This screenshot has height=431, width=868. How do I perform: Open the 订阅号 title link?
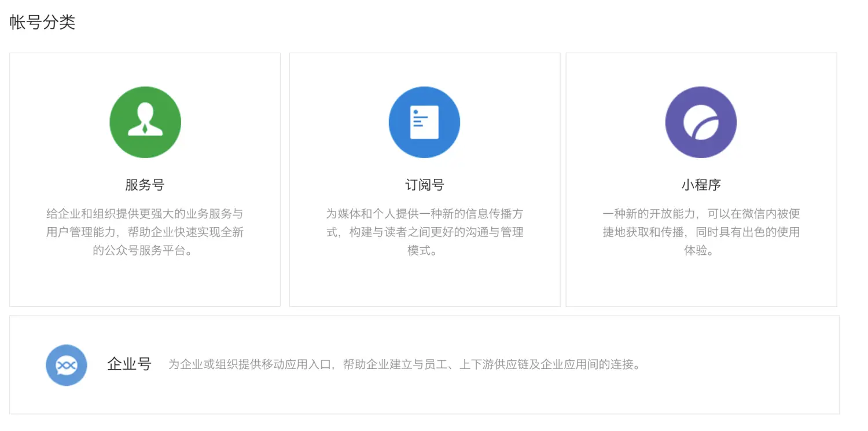click(x=424, y=185)
